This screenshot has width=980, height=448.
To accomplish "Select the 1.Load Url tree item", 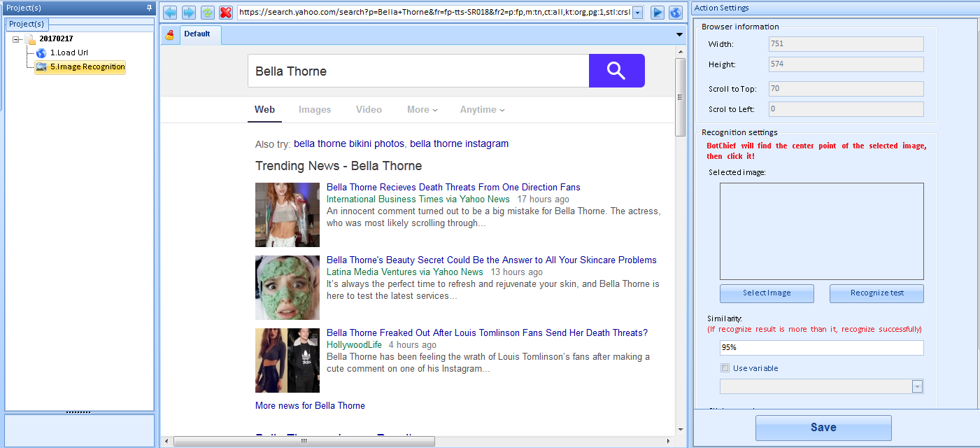I will (69, 53).
